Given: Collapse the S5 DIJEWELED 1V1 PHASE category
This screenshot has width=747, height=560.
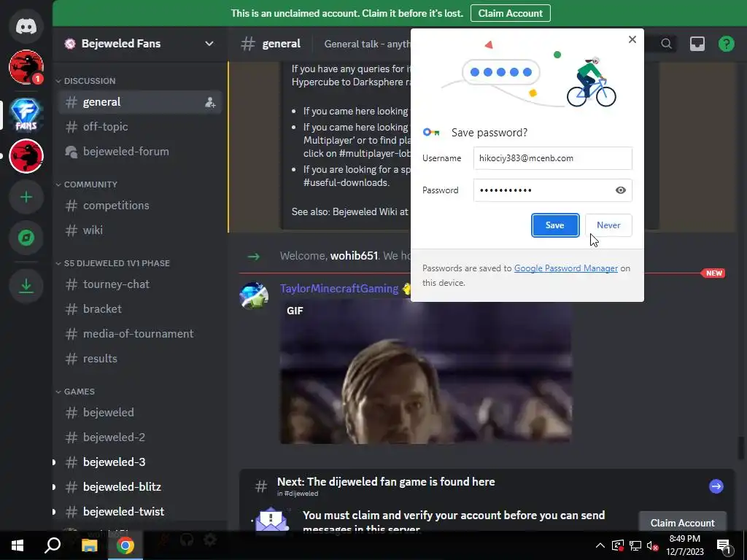Looking at the screenshot, I should point(113,263).
